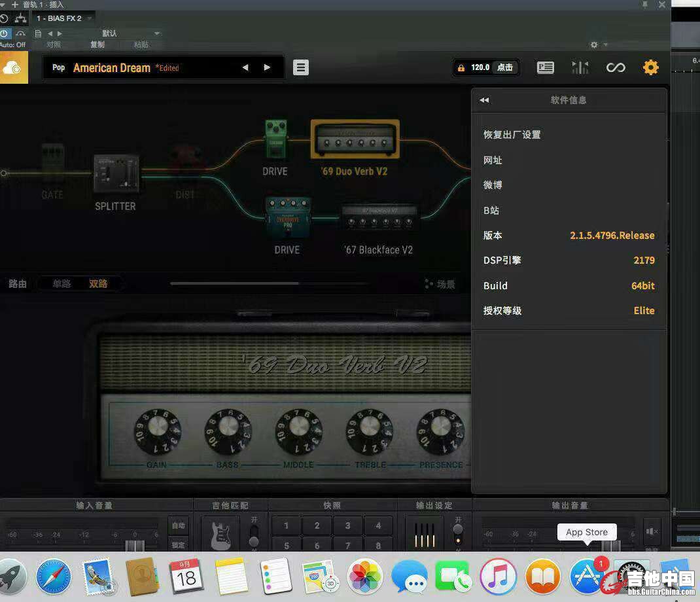Open the ToneCloud cloud icon
This screenshot has width=700, height=602.
[x=13, y=68]
